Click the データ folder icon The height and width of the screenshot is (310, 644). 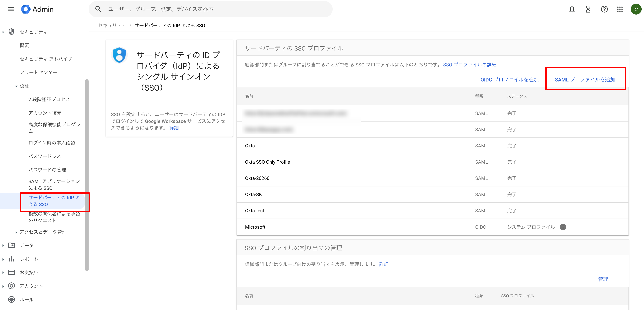11,245
